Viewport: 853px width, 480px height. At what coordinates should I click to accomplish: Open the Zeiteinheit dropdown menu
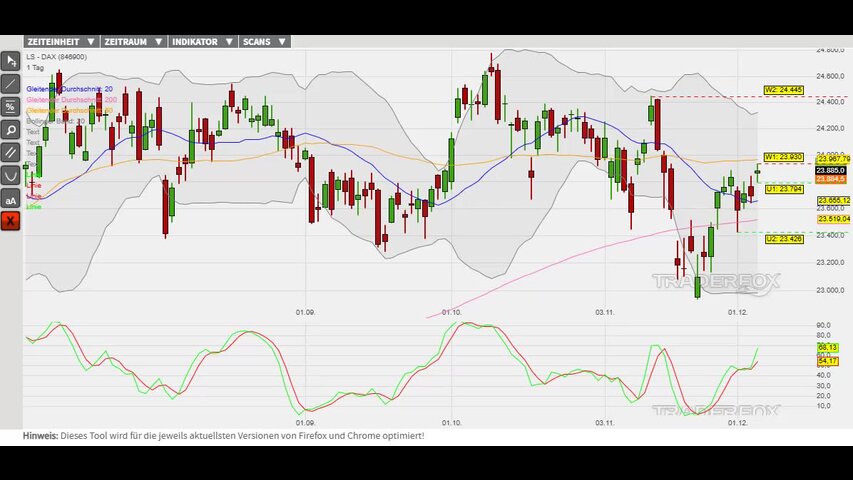(x=61, y=42)
